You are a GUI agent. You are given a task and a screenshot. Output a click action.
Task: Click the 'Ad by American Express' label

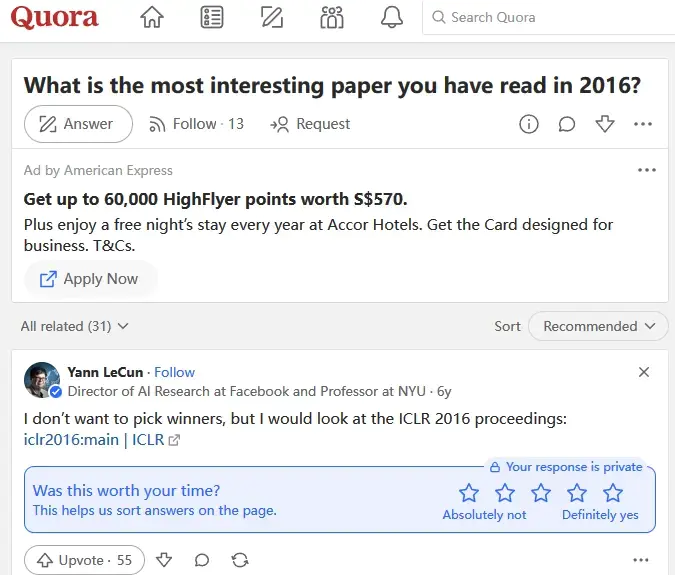click(x=98, y=170)
